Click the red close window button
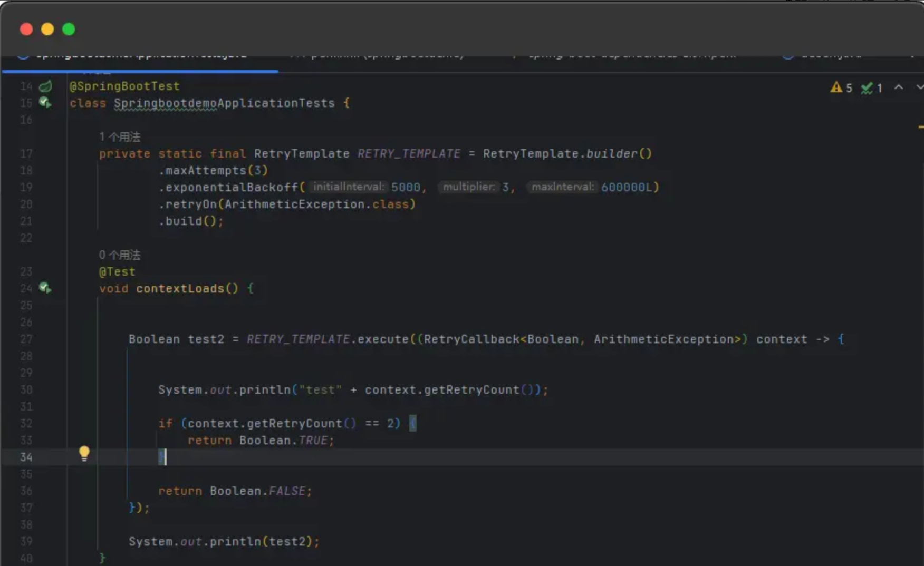Viewport: 924px width, 566px height. pos(26,29)
